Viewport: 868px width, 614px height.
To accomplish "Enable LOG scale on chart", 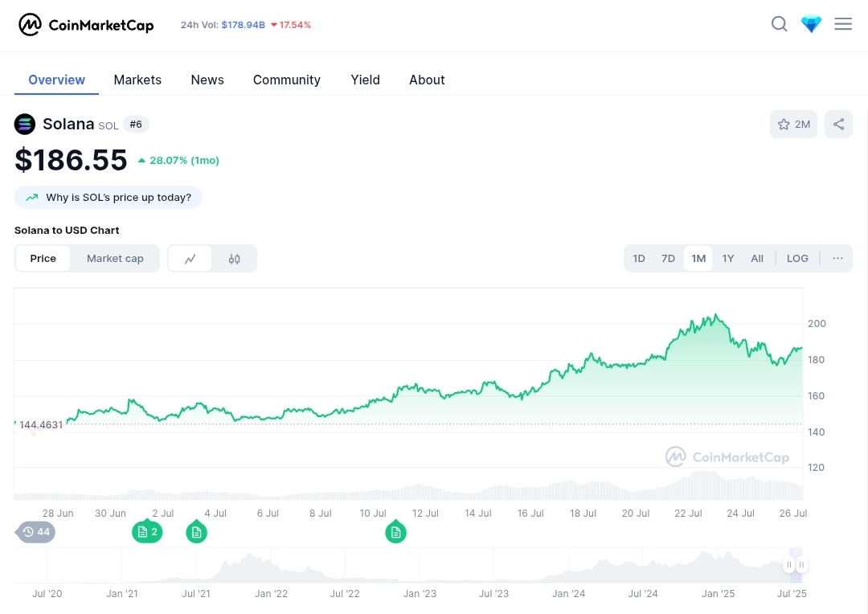I will [x=797, y=259].
